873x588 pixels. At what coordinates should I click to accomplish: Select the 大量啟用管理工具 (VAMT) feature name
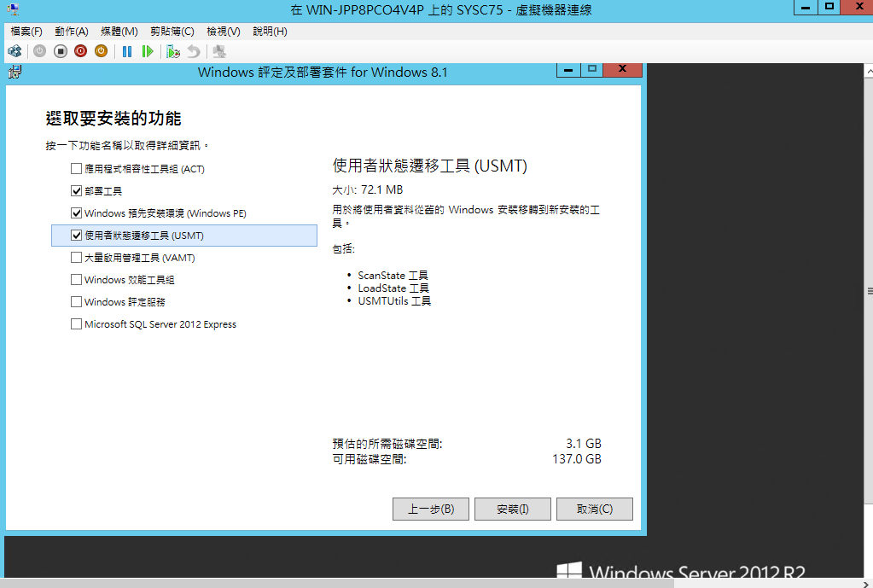140,258
